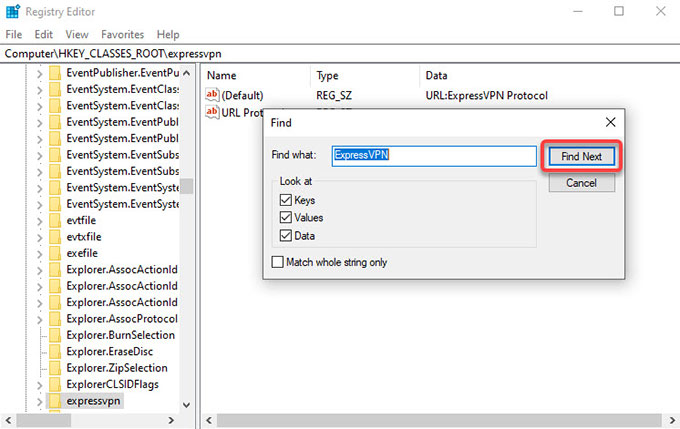
Task: Open the File menu
Action: pyautogui.click(x=13, y=34)
